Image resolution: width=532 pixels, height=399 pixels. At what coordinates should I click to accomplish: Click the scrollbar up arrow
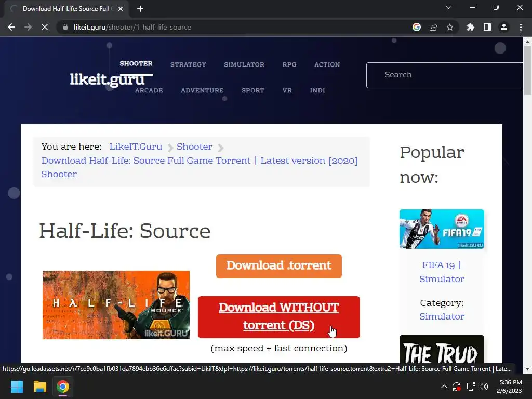(x=528, y=42)
